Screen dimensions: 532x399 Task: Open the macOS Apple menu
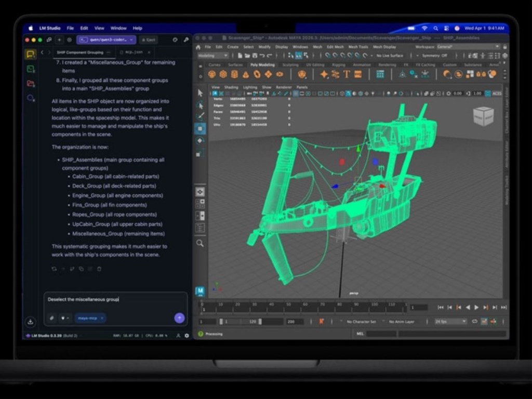click(x=31, y=28)
